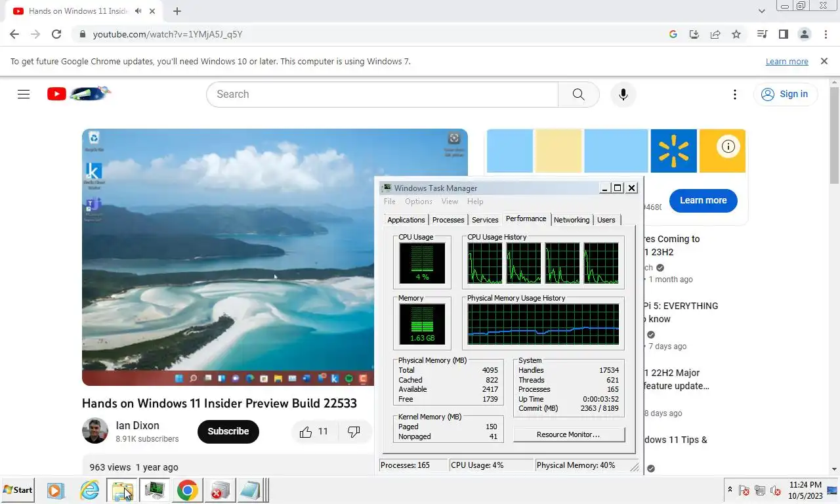Open Task Manager File menu
The image size is (840, 504).
pos(390,201)
